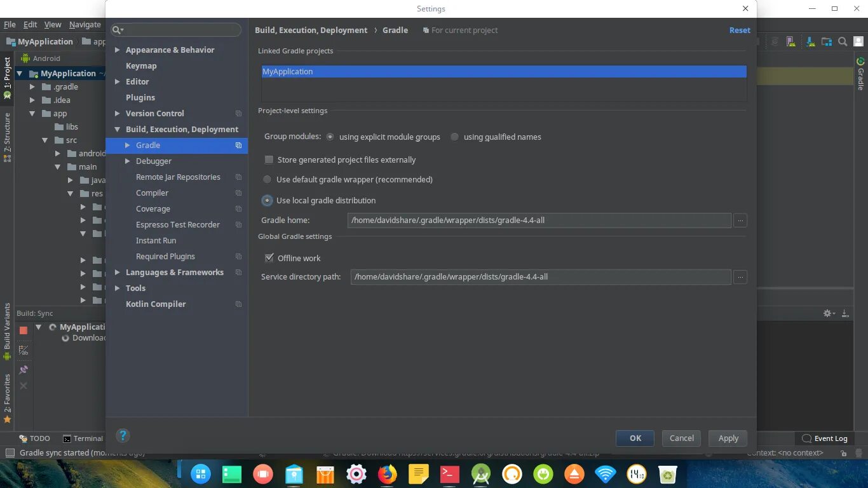Image resolution: width=868 pixels, height=488 pixels.
Task: Pin the Build Sync tab
Action: point(24,369)
